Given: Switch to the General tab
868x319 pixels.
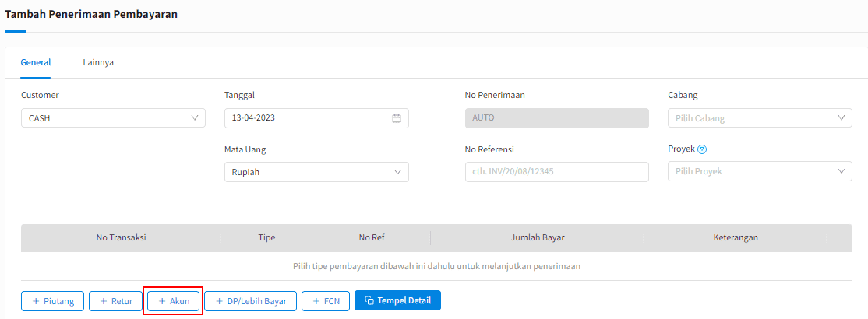Looking at the screenshot, I should pos(35,62).
